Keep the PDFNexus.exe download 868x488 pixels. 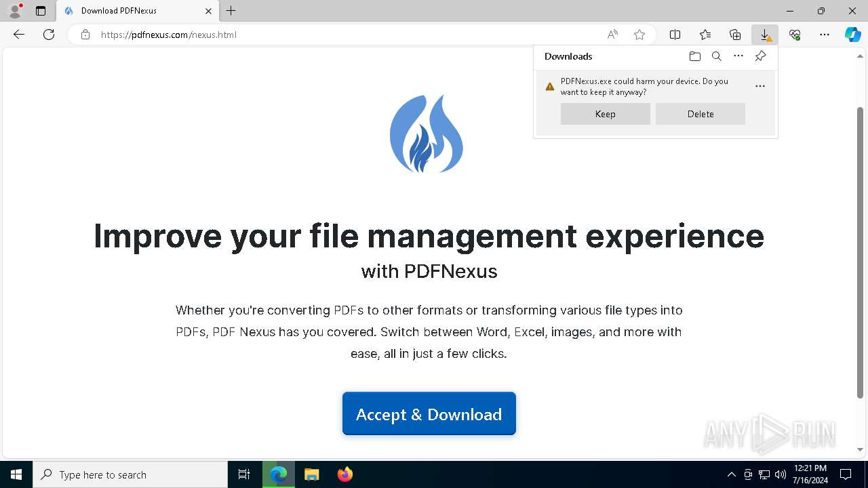click(x=606, y=114)
